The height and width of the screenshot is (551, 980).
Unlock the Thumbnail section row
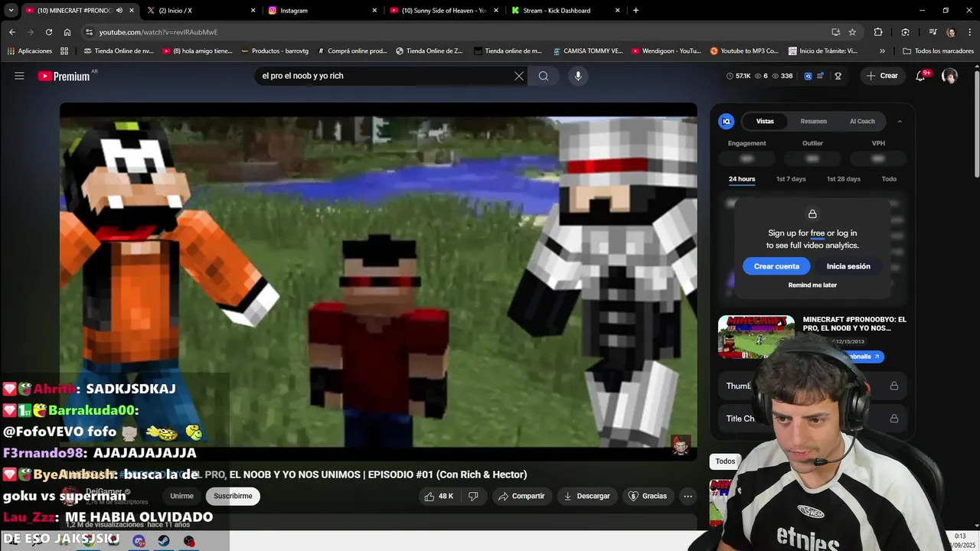(x=812, y=386)
